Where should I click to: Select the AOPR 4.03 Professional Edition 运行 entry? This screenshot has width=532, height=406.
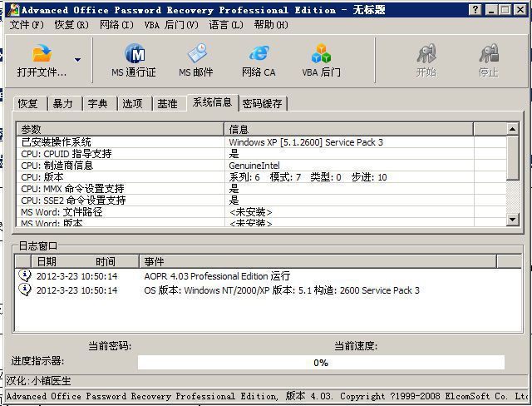click(x=217, y=276)
